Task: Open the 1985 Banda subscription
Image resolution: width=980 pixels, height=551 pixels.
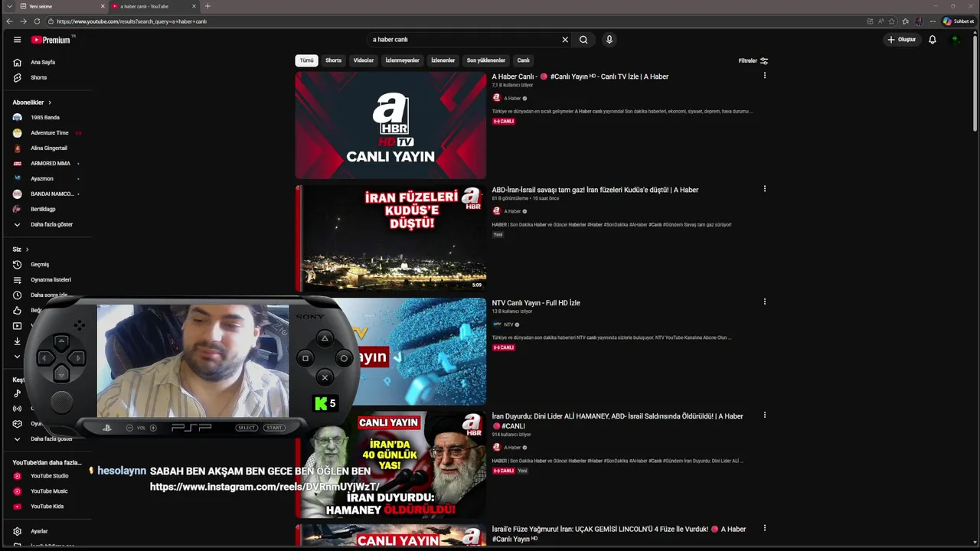Action: 46,117
